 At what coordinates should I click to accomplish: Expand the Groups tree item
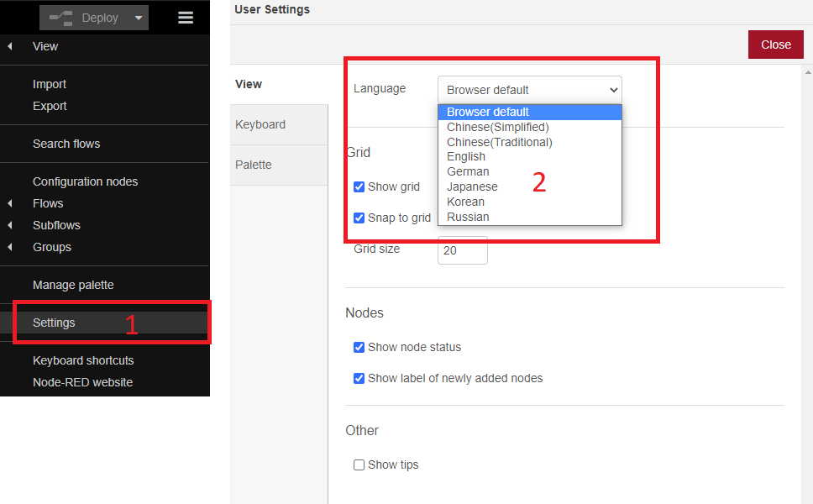[x=11, y=246]
